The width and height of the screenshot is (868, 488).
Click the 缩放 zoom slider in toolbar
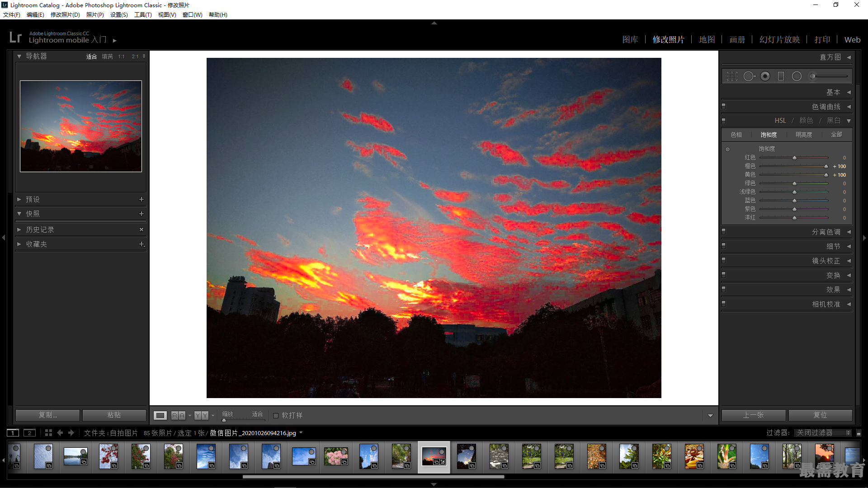point(243,420)
